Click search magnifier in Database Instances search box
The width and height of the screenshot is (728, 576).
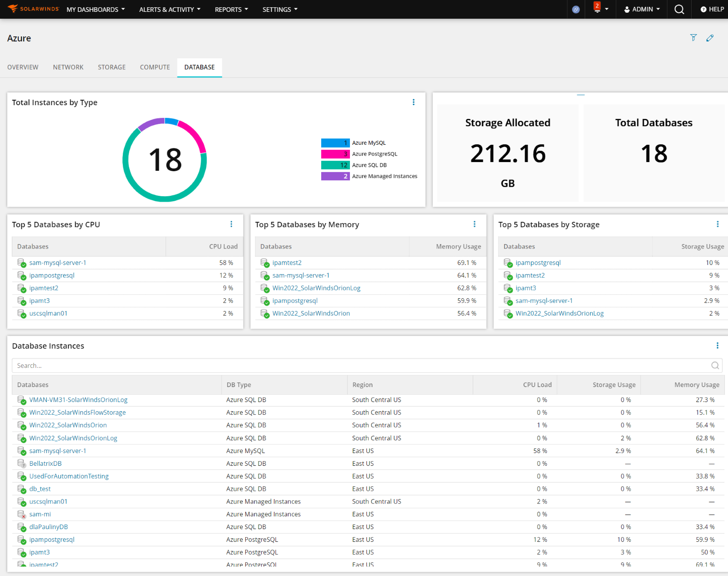[x=715, y=365]
